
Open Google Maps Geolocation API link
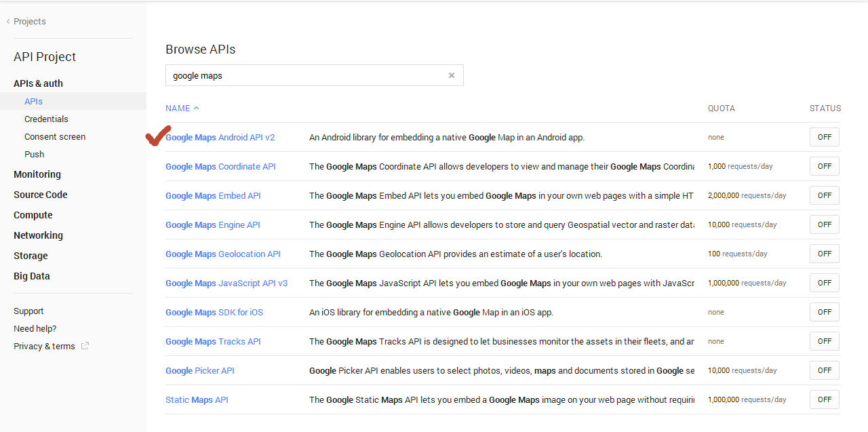pyautogui.click(x=223, y=254)
